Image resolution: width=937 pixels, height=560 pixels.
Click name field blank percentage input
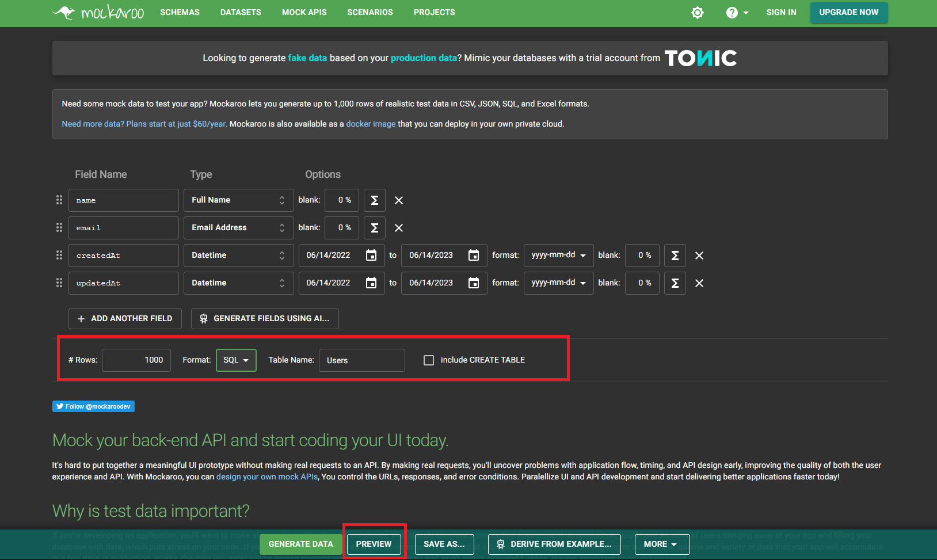point(342,200)
